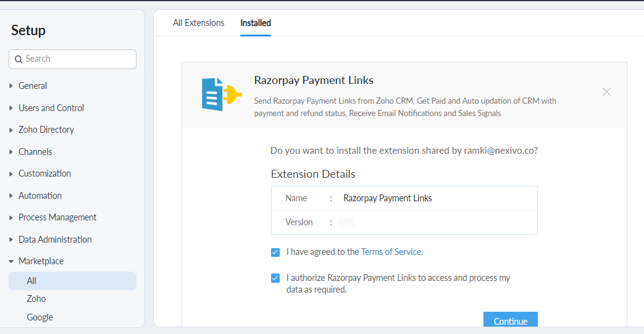Click the search magnifier icon in Setup
The height and width of the screenshot is (334, 644).
click(x=19, y=59)
